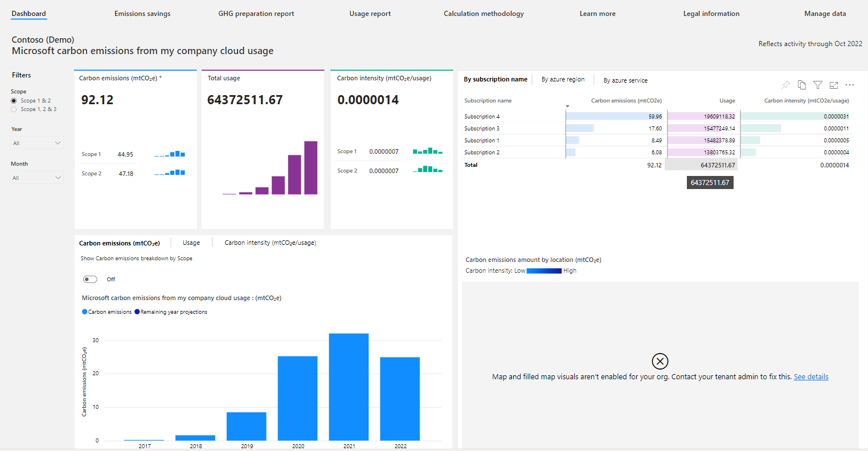
Task: Switch to the By azure region tab
Action: pyautogui.click(x=563, y=80)
